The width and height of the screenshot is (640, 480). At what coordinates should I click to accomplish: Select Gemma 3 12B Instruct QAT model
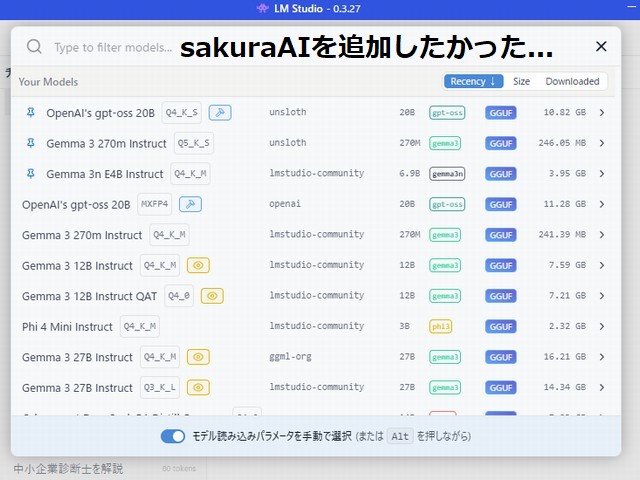pyautogui.click(x=89, y=296)
